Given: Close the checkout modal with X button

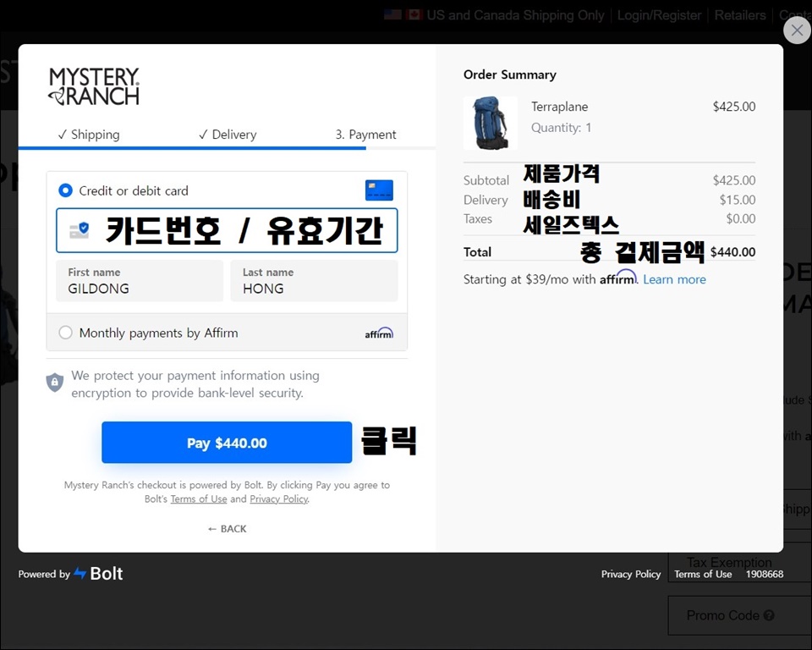Looking at the screenshot, I should pos(797,30).
